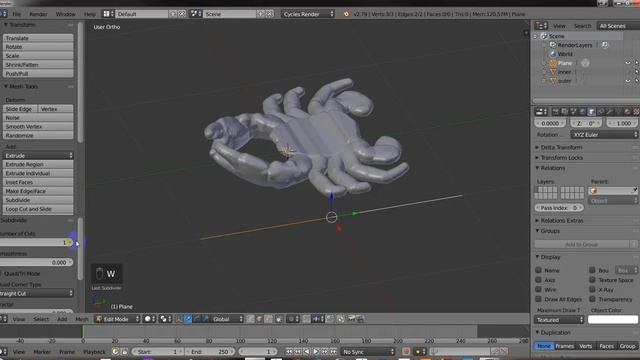The width and height of the screenshot is (640, 360).
Task: Enable the Wire display checkbox
Action: (x=538, y=289)
